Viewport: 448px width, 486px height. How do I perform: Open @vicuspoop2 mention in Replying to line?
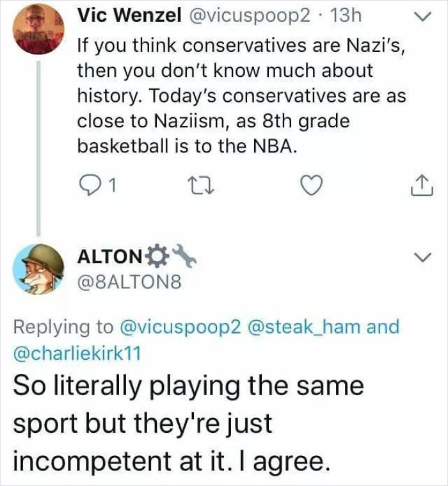tap(180, 328)
